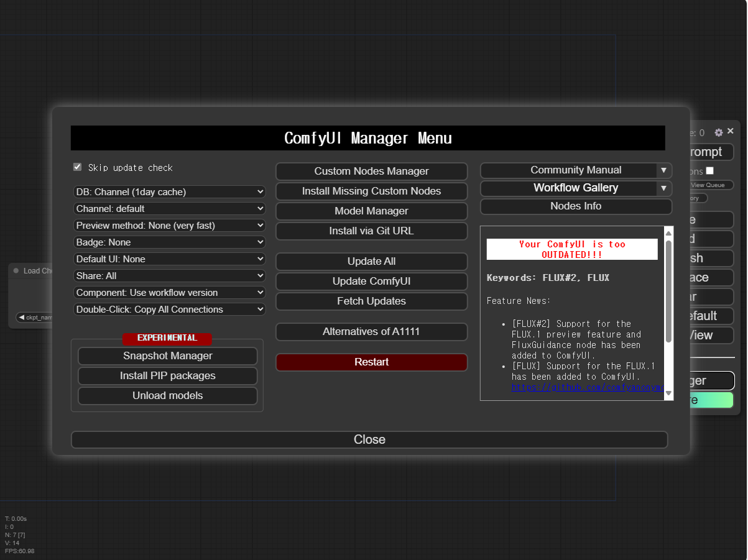Image resolution: width=748 pixels, height=560 pixels.
Task: Click the Unload models button
Action: [167, 396]
